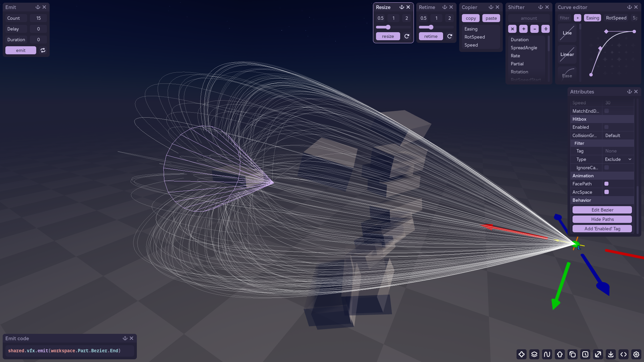The width and height of the screenshot is (644, 362).
Task: Click the code icon in the bottom toolbar
Action: [623, 354]
